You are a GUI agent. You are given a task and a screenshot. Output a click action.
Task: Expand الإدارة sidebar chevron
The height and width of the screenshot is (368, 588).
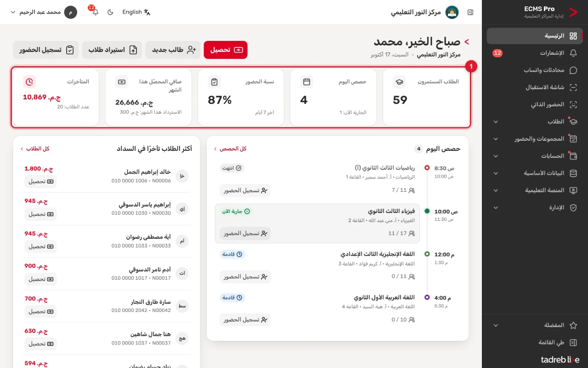click(x=496, y=208)
